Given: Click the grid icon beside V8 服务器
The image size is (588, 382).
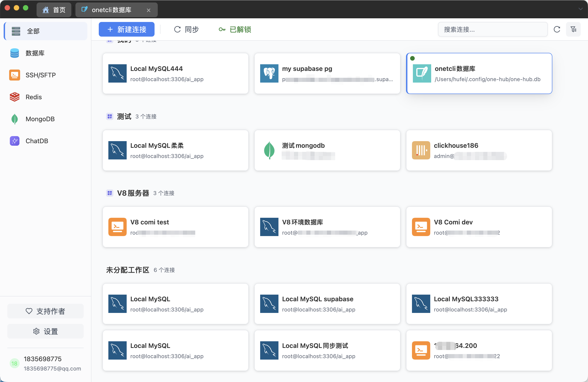Looking at the screenshot, I should coord(110,193).
